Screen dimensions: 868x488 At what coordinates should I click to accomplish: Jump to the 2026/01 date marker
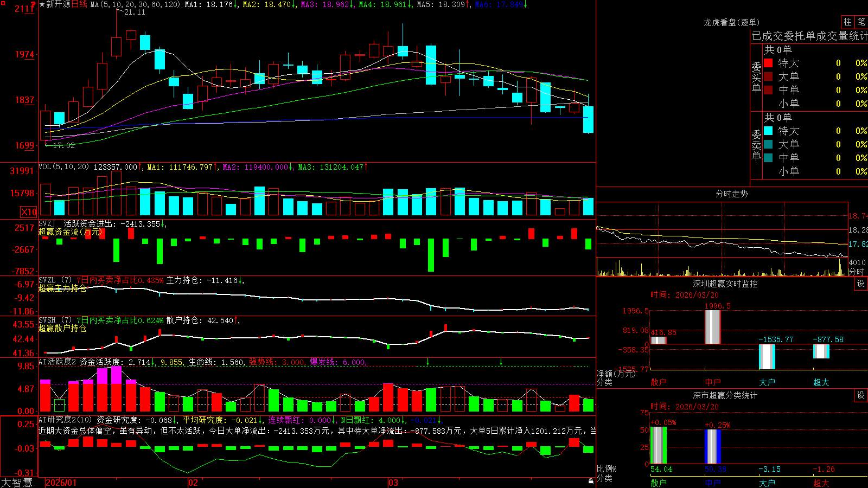pos(61,483)
